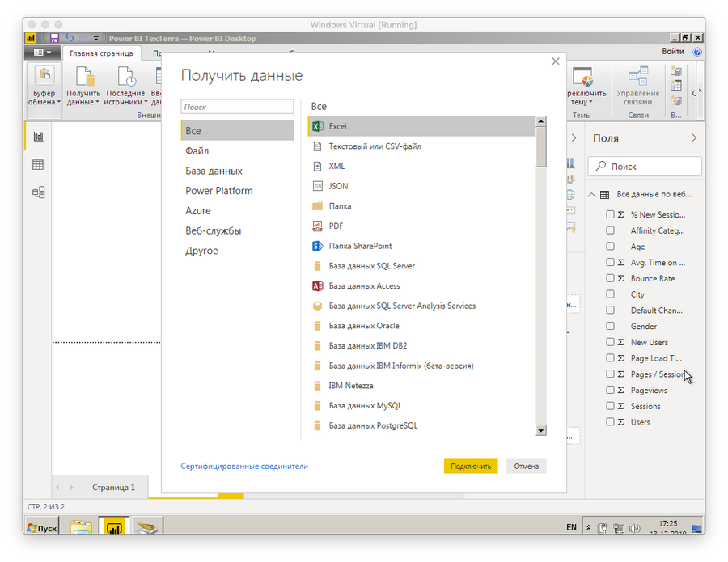Open Получить данные dropdown arrow in ribbon
The image size is (728, 562).
click(x=97, y=103)
